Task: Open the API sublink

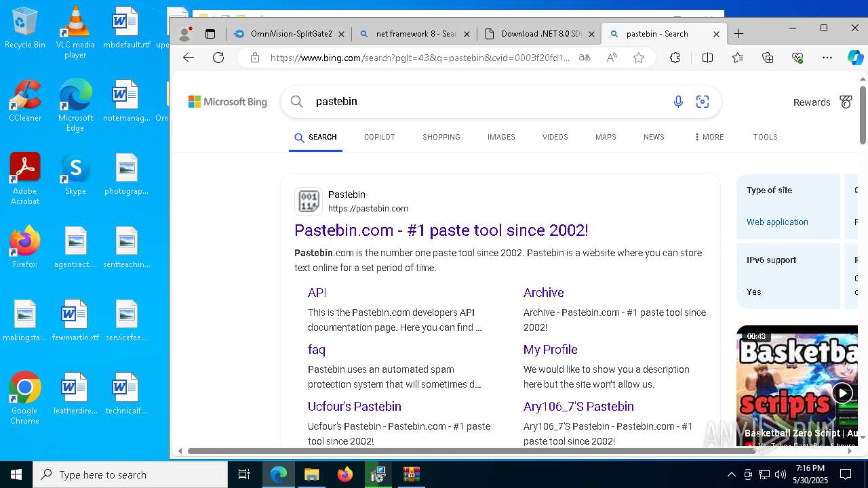Action: tap(317, 293)
